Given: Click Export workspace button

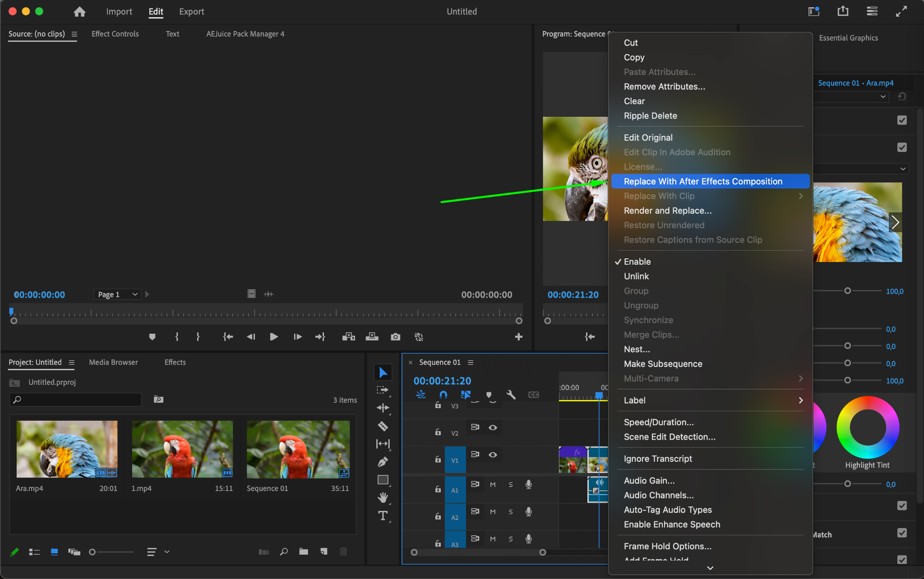Looking at the screenshot, I should 191,12.
